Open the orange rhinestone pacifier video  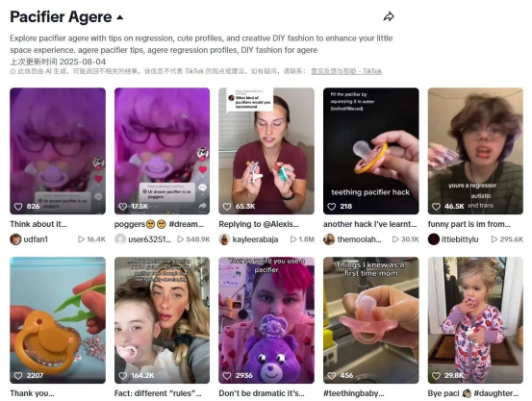pyautogui.click(x=58, y=320)
